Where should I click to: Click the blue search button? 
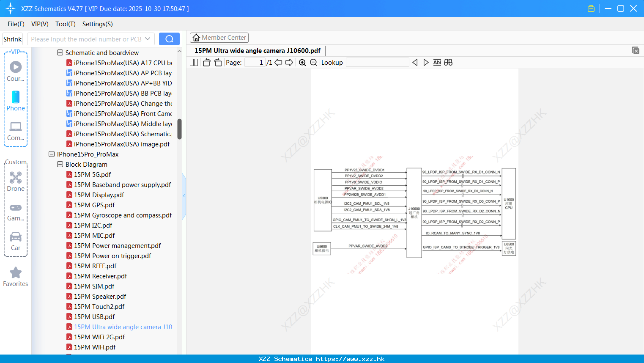tap(169, 39)
